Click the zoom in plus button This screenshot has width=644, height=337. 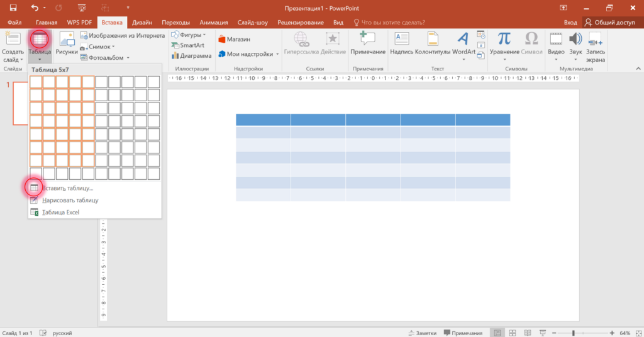(x=612, y=333)
